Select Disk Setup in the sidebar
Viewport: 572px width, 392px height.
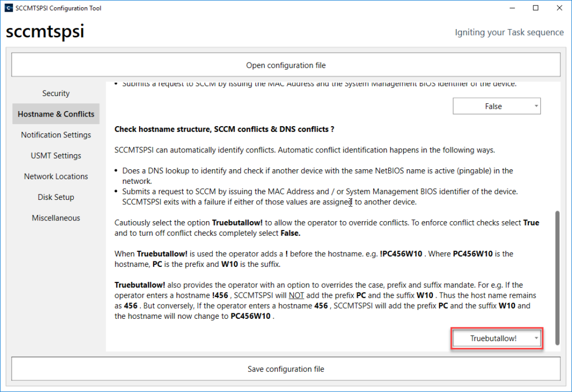tap(56, 197)
